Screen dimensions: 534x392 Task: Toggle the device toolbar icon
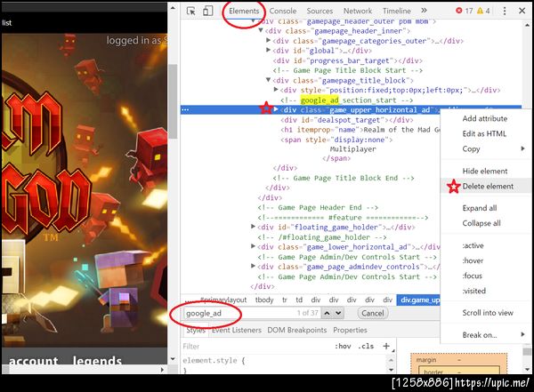[207, 11]
